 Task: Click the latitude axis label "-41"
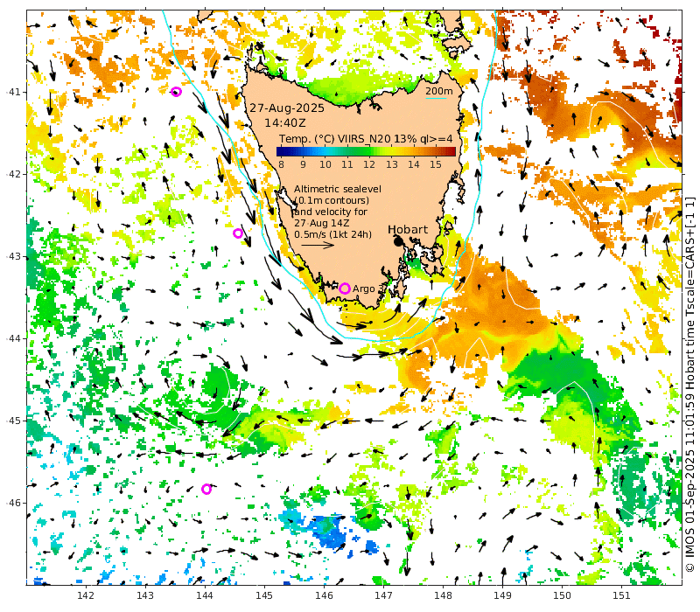(13, 92)
